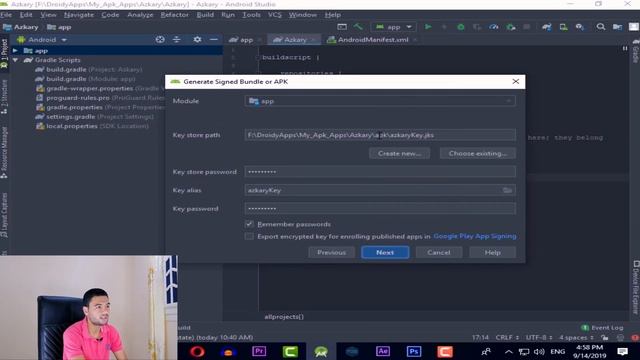Enable Export encrypted key checkbox
The width and height of the screenshot is (640, 360).
pos(249,236)
